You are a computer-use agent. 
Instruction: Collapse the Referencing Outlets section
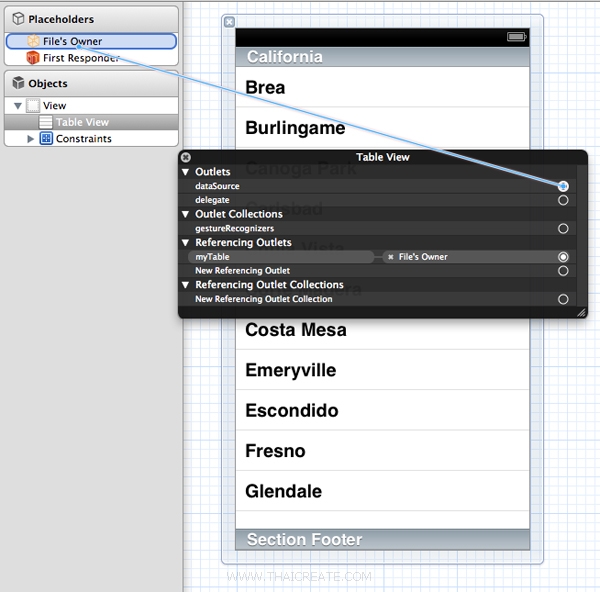(x=186, y=243)
